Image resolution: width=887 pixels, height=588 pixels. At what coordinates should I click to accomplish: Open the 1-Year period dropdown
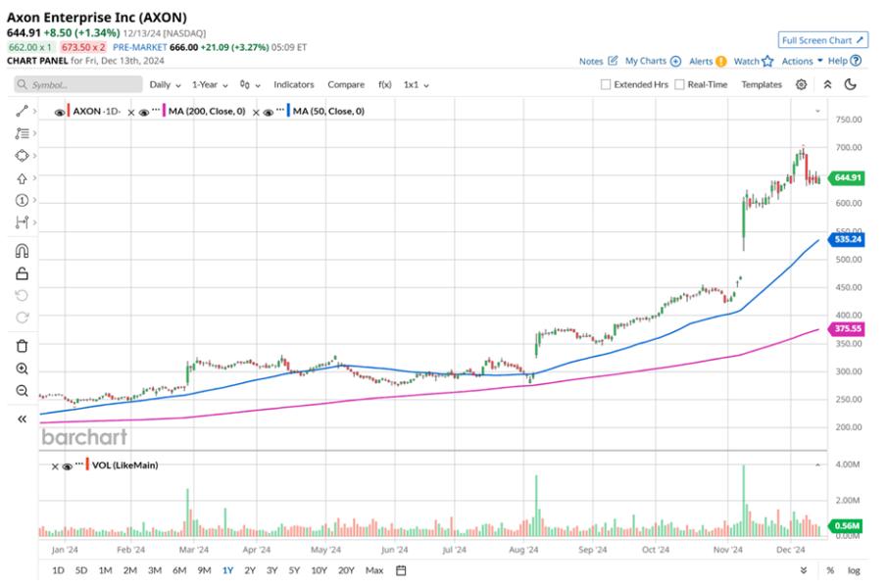pos(210,85)
